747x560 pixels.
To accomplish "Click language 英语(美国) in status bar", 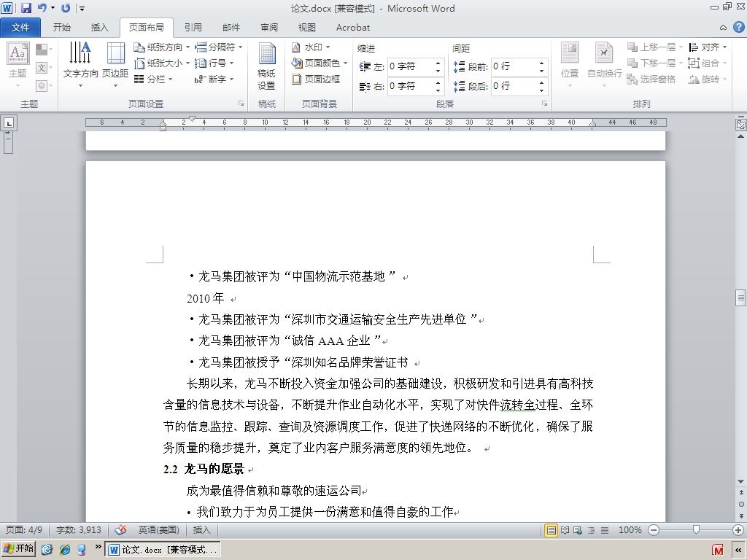I will click(158, 529).
